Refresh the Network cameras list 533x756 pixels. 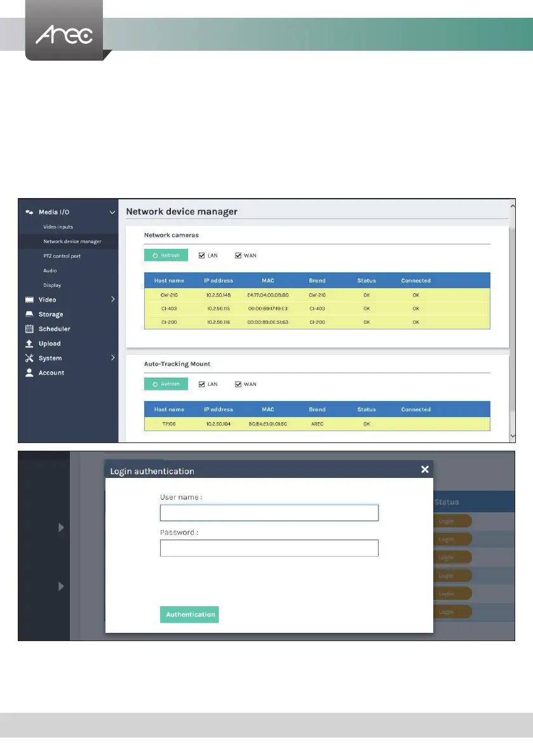(166, 256)
